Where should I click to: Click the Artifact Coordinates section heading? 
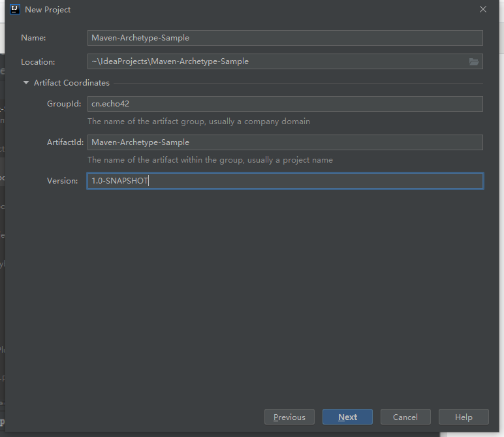(x=72, y=83)
